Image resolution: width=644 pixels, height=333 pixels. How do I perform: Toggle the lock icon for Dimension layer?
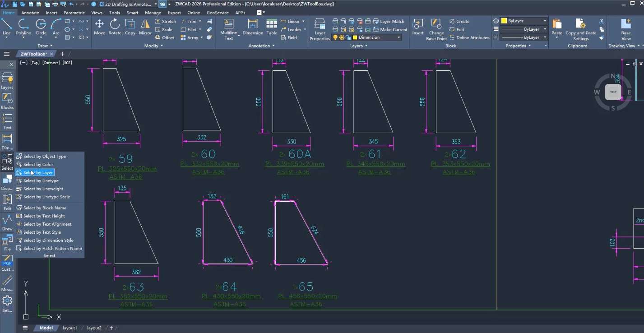348,37
